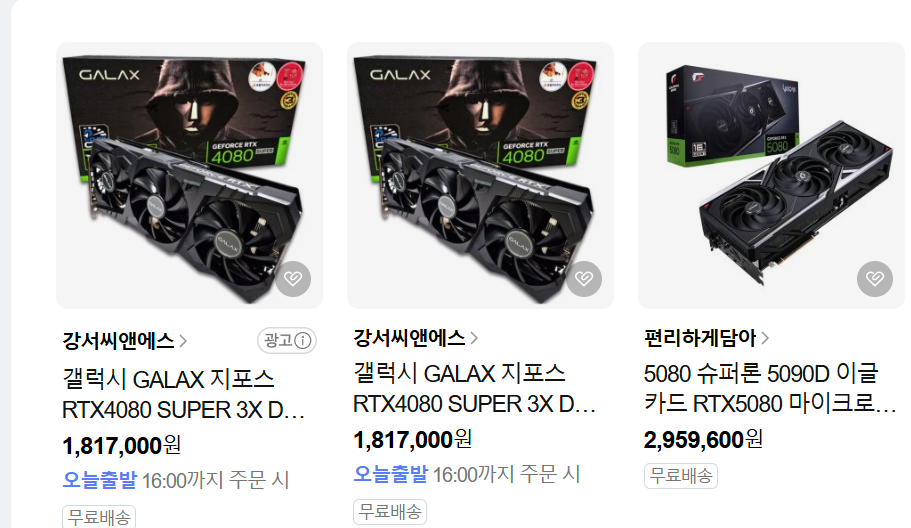
Task: Open the RTX5080 graphics card product image
Action: pos(772,175)
